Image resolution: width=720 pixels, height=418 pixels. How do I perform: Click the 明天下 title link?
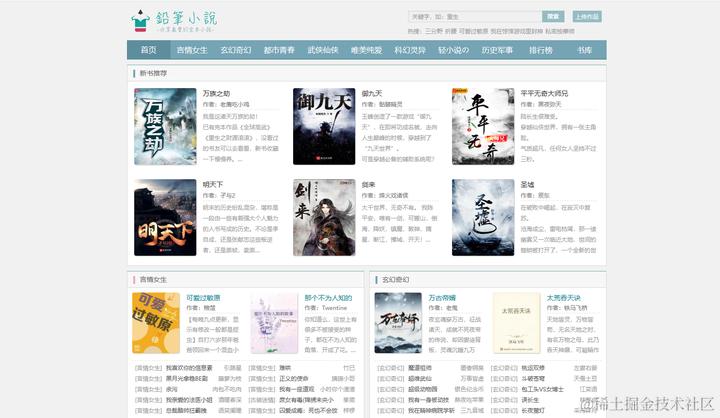click(213, 184)
